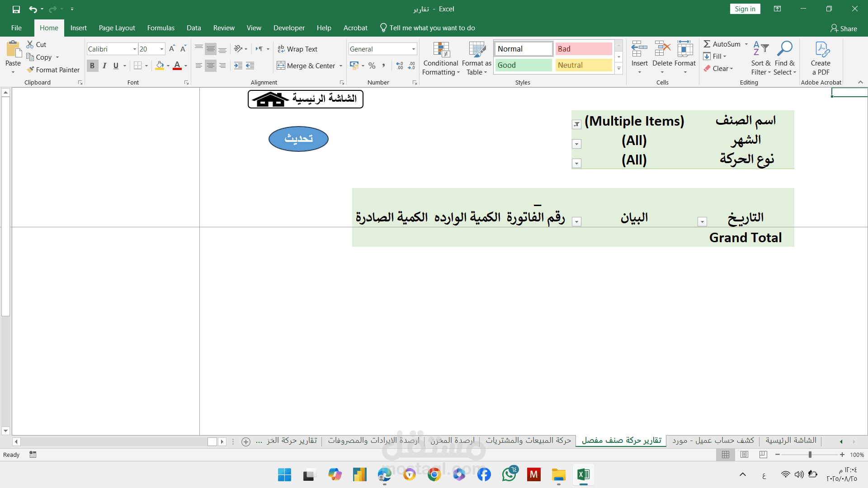Click the zoom slider handle
The height and width of the screenshot is (488, 868).
tap(810, 455)
